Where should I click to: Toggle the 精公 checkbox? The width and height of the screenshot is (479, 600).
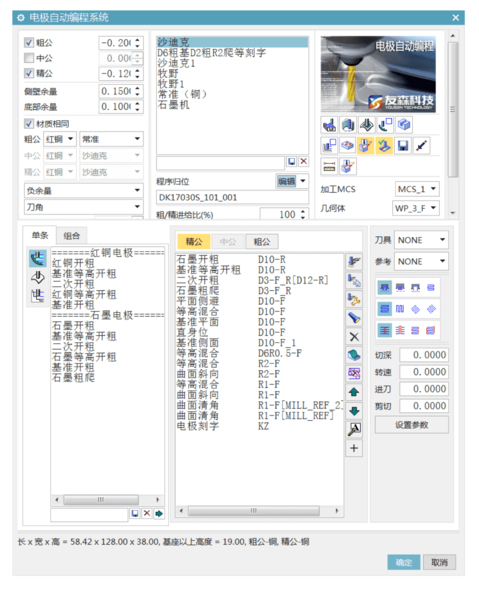tap(29, 73)
